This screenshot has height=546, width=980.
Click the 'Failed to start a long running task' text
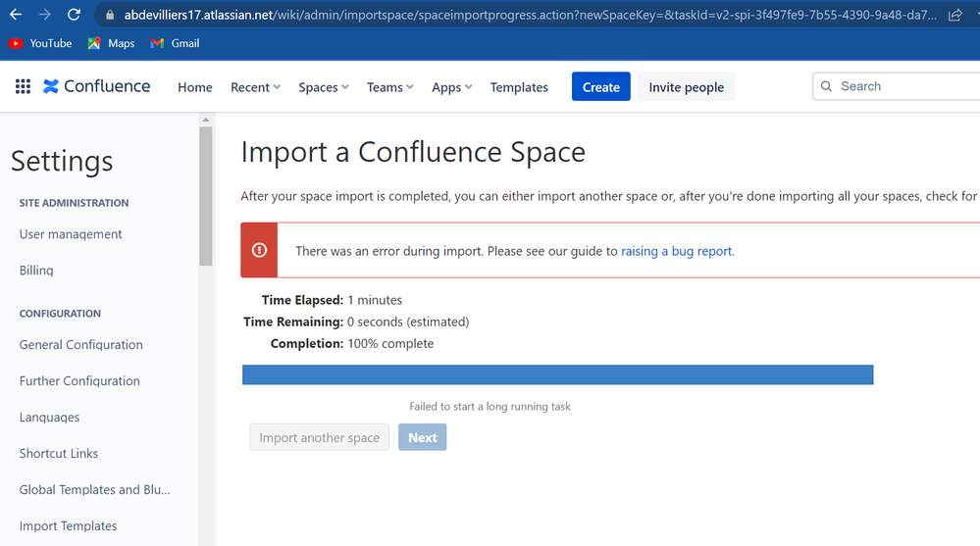point(490,407)
